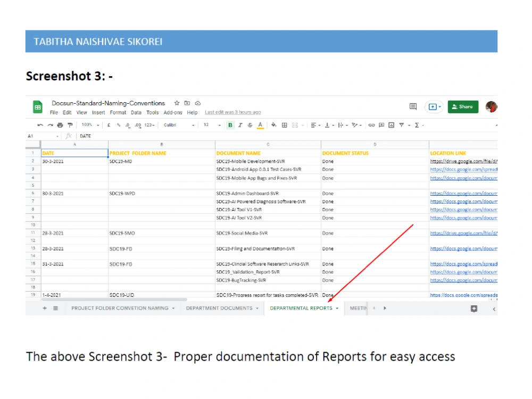Select the paint format tool
This screenshot has height=399, width=532.
coord(70,125)
